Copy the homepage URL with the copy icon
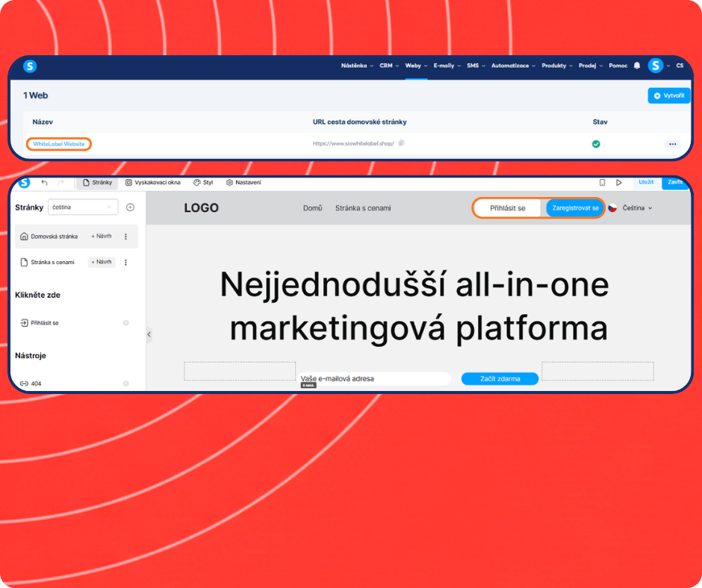 point(402,143)
